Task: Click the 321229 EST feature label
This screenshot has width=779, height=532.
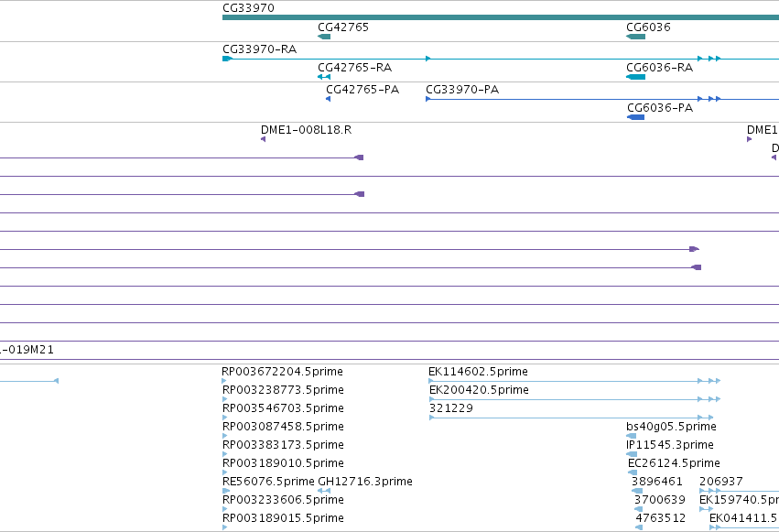Action: (451, 408)
